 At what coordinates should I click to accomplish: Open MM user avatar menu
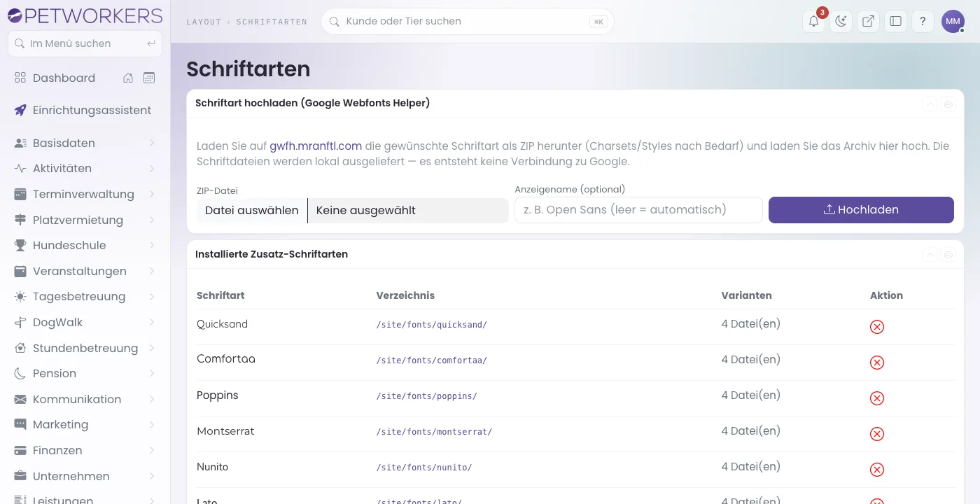point(953,21)
